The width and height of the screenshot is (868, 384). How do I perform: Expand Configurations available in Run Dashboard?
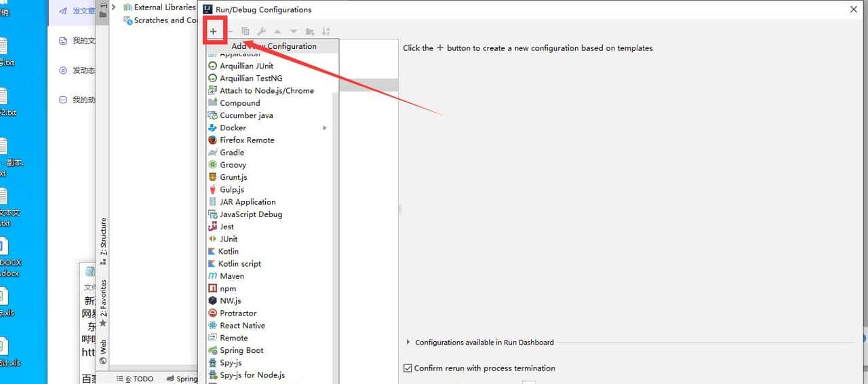click(x=408, y=343)
